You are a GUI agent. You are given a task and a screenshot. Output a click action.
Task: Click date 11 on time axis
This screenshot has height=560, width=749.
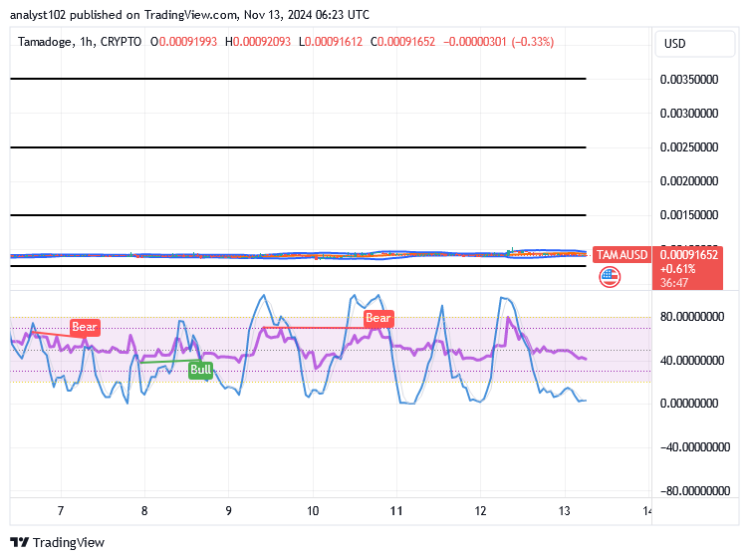pyautogui.click(x=396, y=511)
